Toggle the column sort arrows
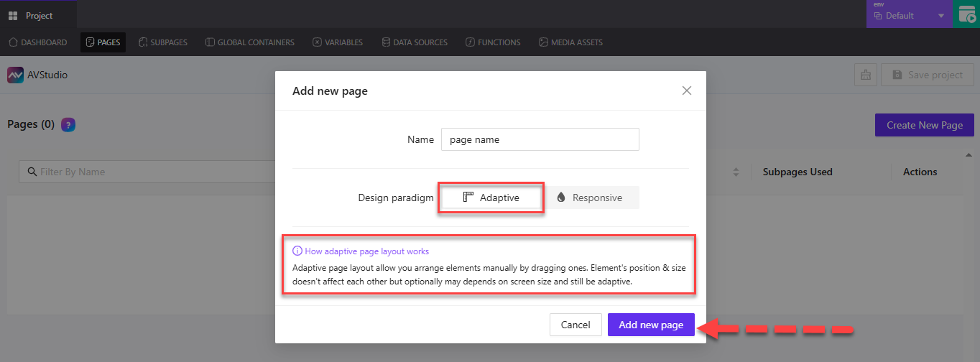The height and width of the screenshot is (362, 980). [736, 172]
